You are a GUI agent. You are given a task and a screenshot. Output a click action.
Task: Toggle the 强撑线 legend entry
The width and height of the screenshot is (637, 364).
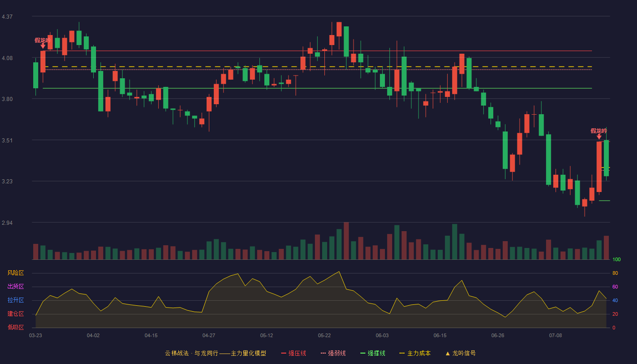coord(373,353)
